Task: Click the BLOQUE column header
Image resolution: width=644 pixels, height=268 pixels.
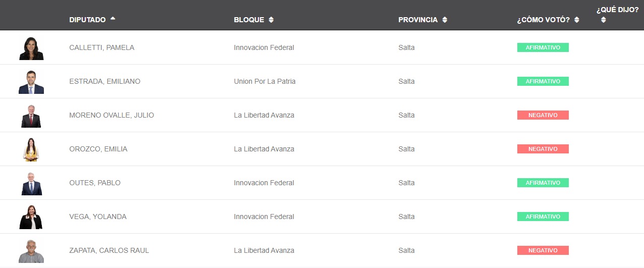Action: 249,20
